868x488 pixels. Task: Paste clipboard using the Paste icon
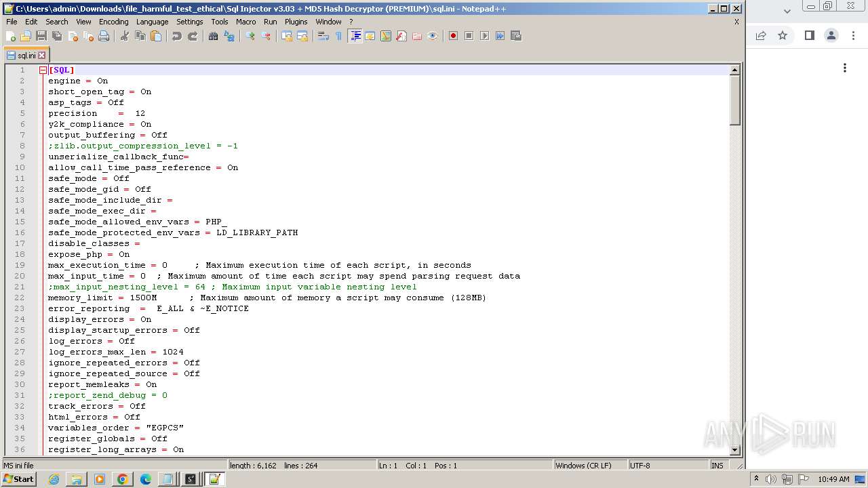(156, 36)
